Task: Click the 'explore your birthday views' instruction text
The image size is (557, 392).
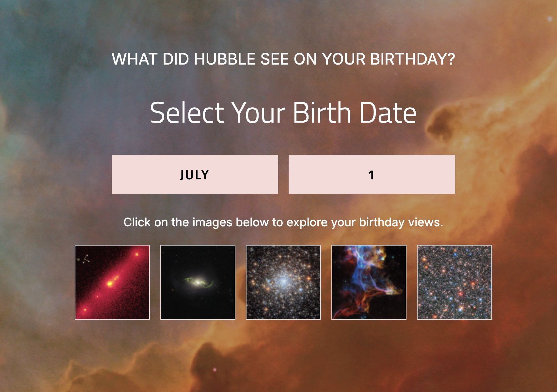Action: pyautogui.click(x=364, y=222)
